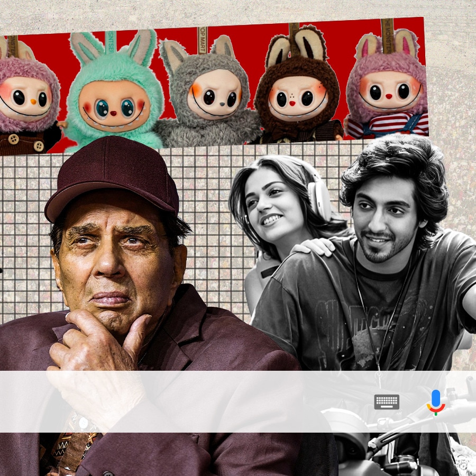Start voice search with the Google mic icon
This screenshot has height=476, width=476.
tap(437, 403)
